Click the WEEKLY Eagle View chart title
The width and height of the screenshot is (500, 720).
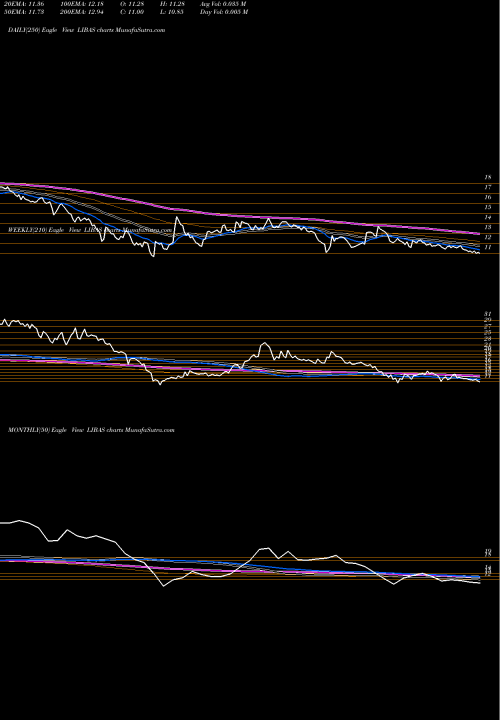90,230
